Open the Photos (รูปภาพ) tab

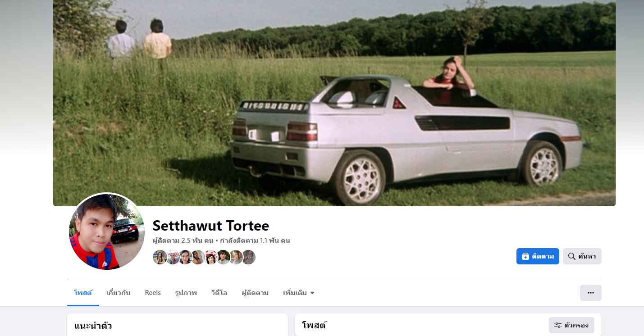[x=186, y=293]
